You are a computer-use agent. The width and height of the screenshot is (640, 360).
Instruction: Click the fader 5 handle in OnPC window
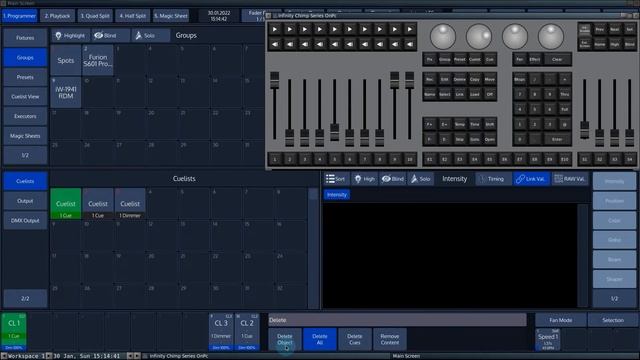[335, 132]
